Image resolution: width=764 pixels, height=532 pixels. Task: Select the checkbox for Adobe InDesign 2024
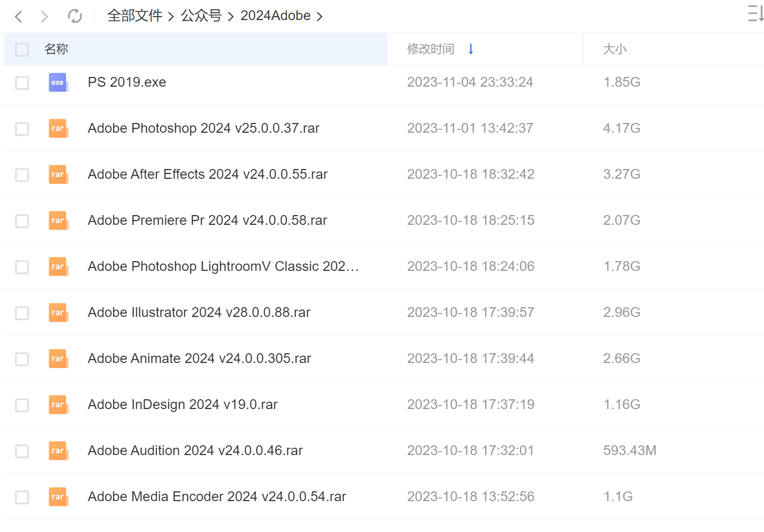(22, 405)
